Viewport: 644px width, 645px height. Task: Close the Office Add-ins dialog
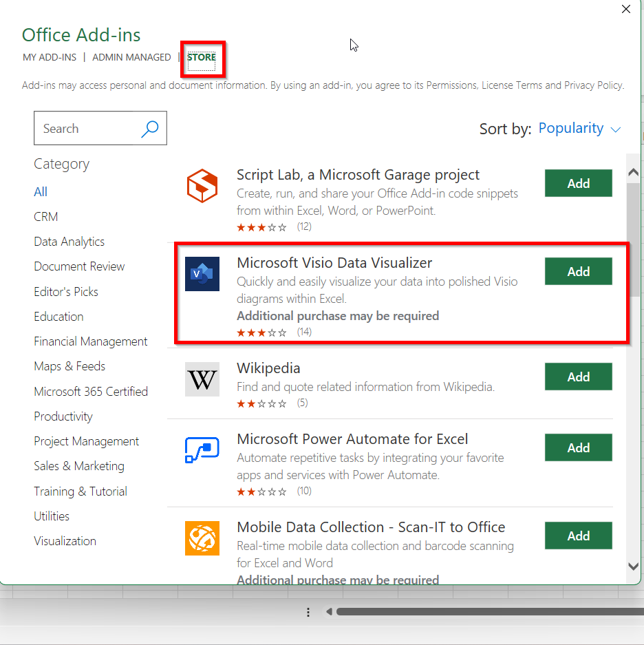click(x=626, y=9)
